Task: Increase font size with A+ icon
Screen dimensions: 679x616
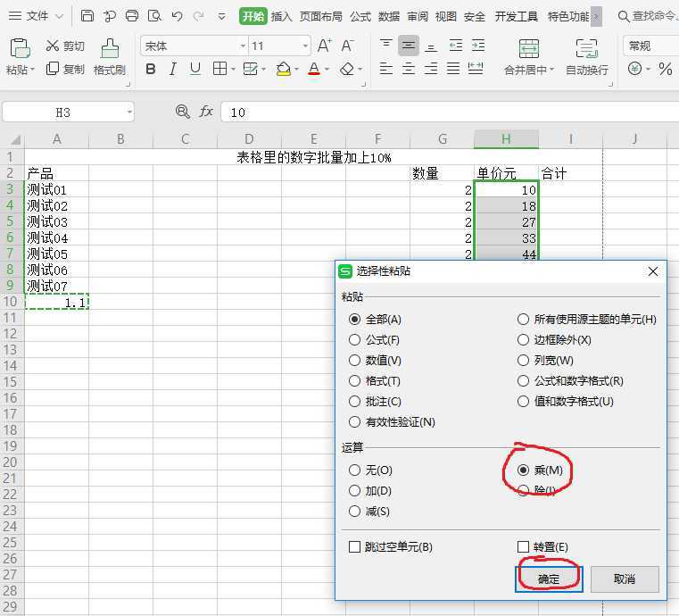Action: (x=325, y=46)
